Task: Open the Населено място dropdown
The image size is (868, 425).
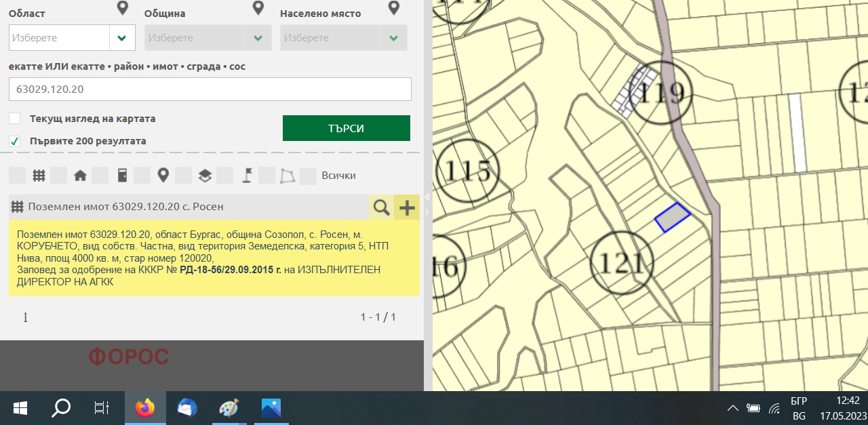Action: 393,37
